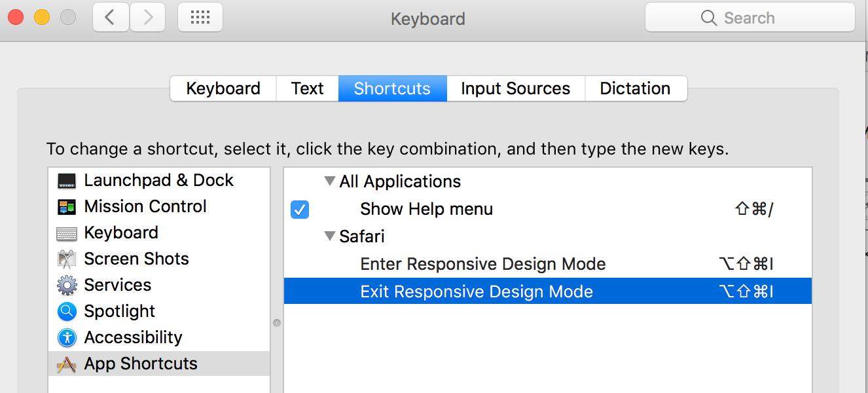Viewport: 868px width, 393px height.
Task: Collapse the Safari shortcuts group
Action: 330,236
